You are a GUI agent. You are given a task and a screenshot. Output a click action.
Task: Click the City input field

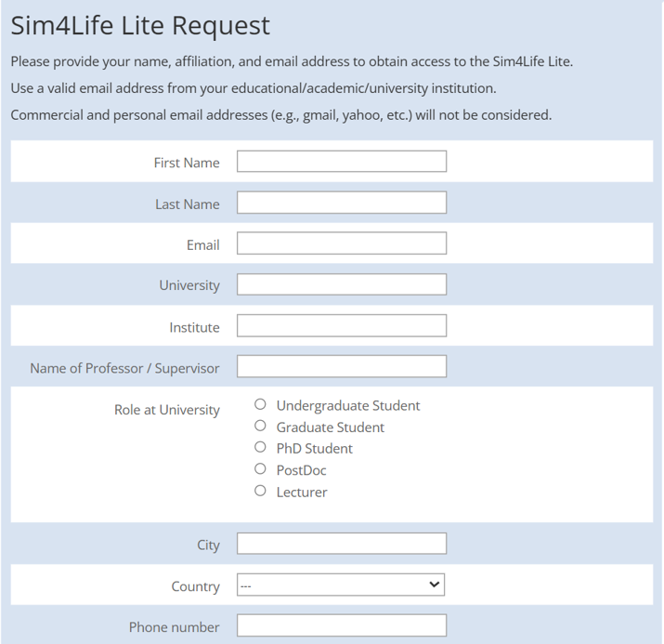[x=341, y=544]
